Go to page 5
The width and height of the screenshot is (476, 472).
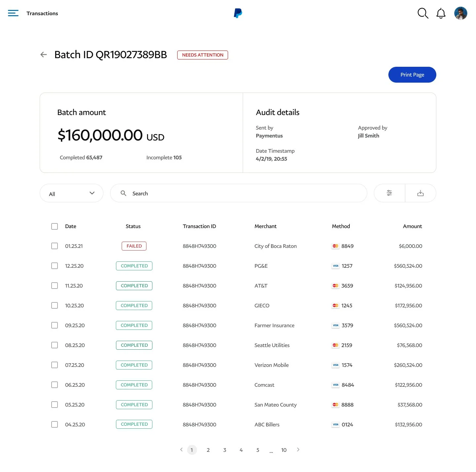258,450
